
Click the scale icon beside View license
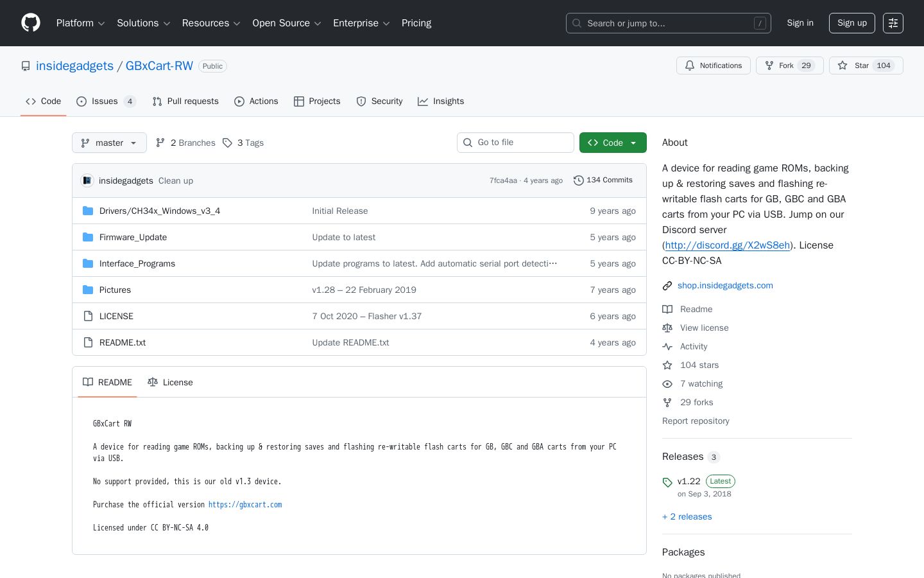667,328
